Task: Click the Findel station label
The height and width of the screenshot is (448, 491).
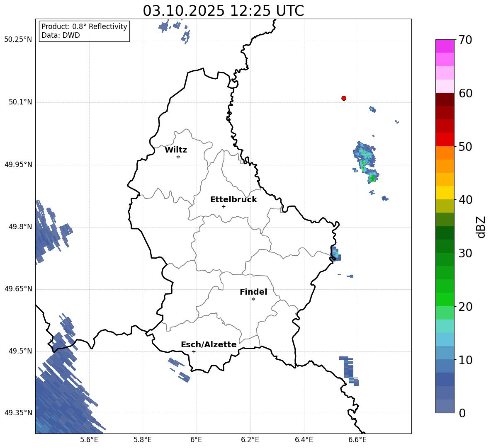Action: click(253, 292)
